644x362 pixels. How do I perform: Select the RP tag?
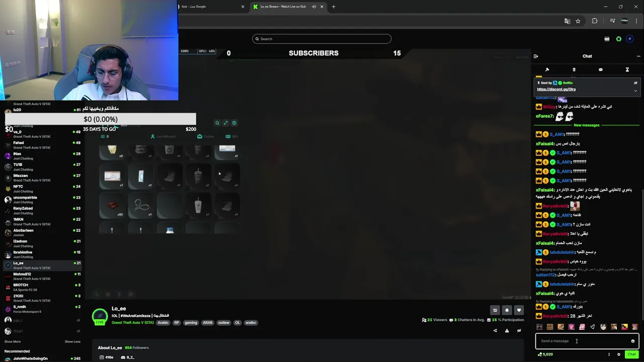[x=177, y=323]
